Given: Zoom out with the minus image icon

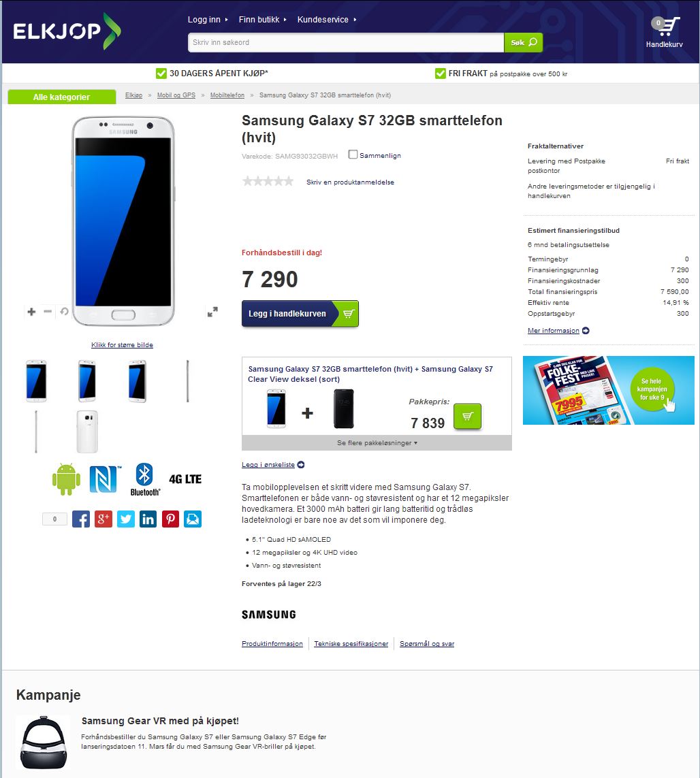Looking at the screenshot, I should pyautogui.click(x=48, y=312).
